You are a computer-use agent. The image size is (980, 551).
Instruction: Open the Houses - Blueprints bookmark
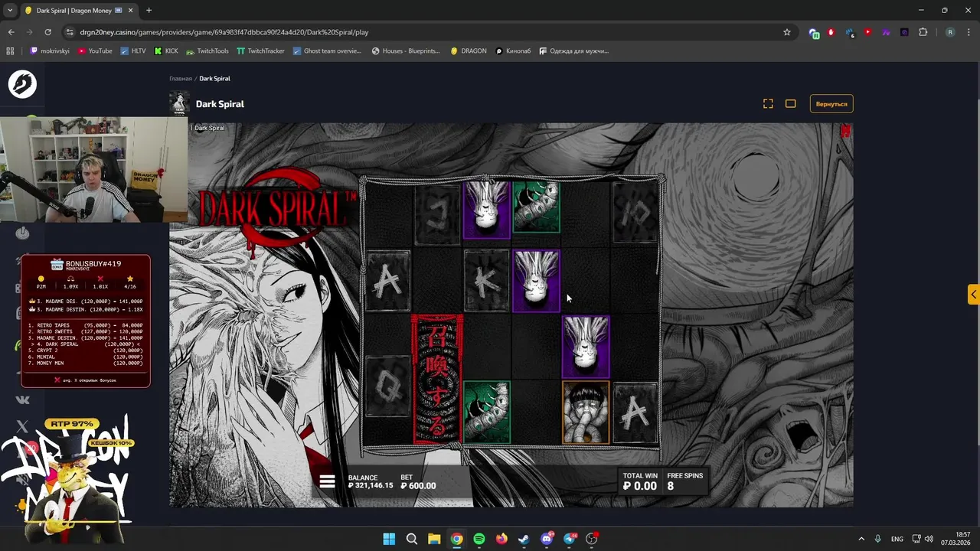(x=406, y=51)
